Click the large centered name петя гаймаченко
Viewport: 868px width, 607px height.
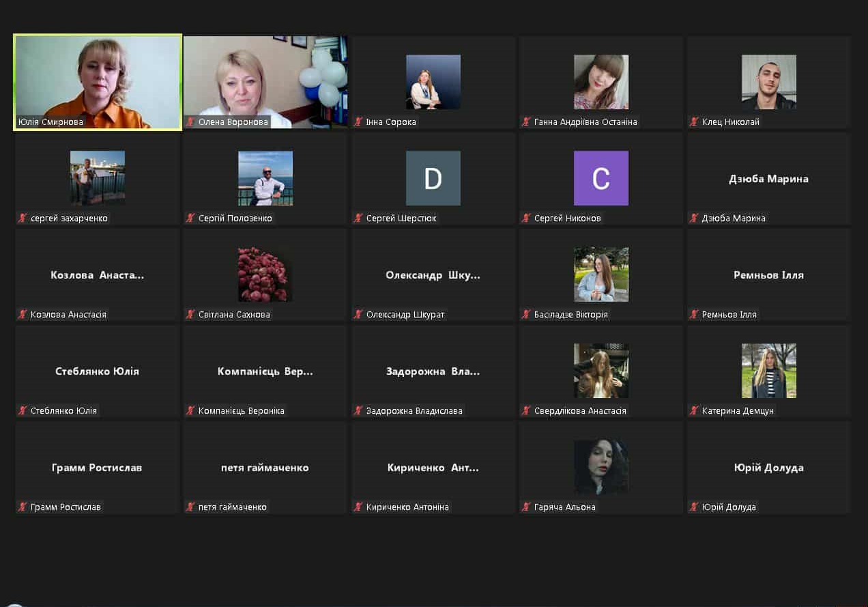265,468
